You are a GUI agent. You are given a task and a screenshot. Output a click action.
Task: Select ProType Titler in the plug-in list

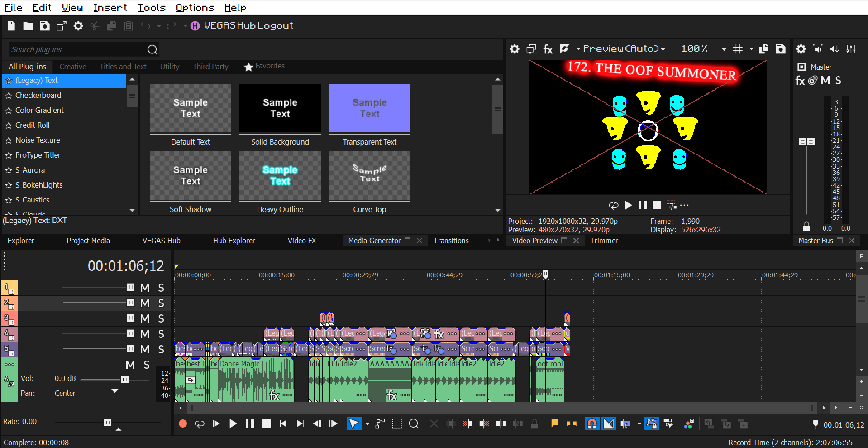tap(38, 155)
